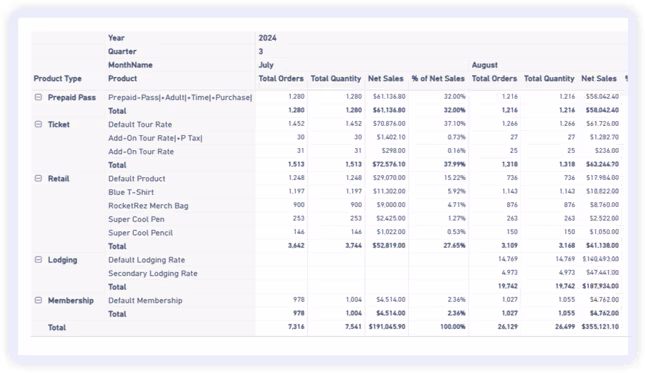Click the 3,642 Retail total orders cell
This screenshot has width=646, height=373.
(296, 245)
